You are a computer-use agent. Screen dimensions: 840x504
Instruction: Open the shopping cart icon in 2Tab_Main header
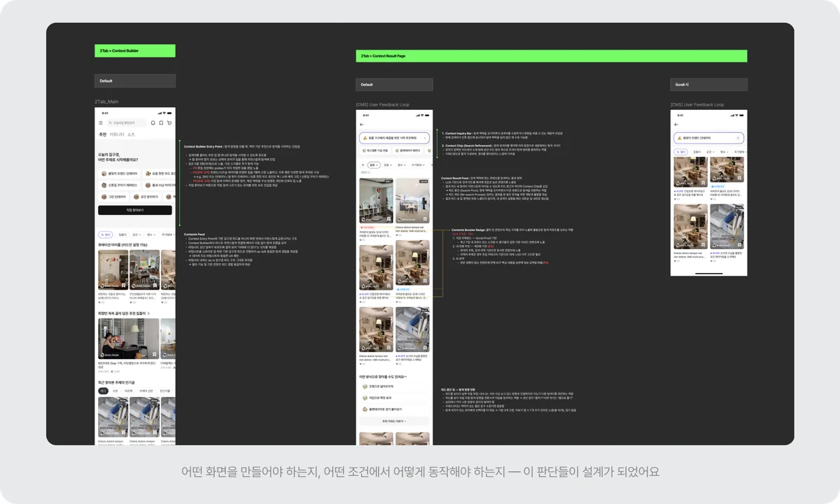pyautogui.click(x=169, y=122)
